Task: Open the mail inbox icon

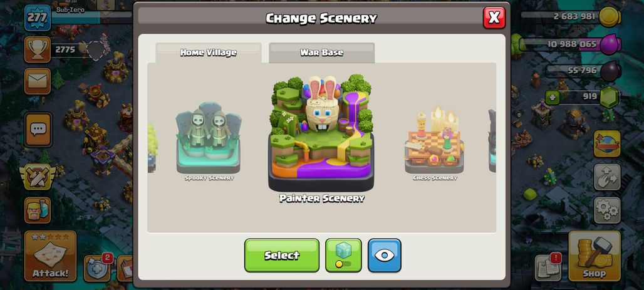Action: [x=38, y=81]
